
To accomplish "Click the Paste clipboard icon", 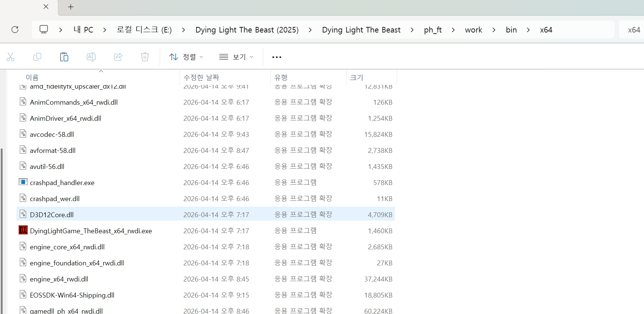I will [x=64, y=57].
